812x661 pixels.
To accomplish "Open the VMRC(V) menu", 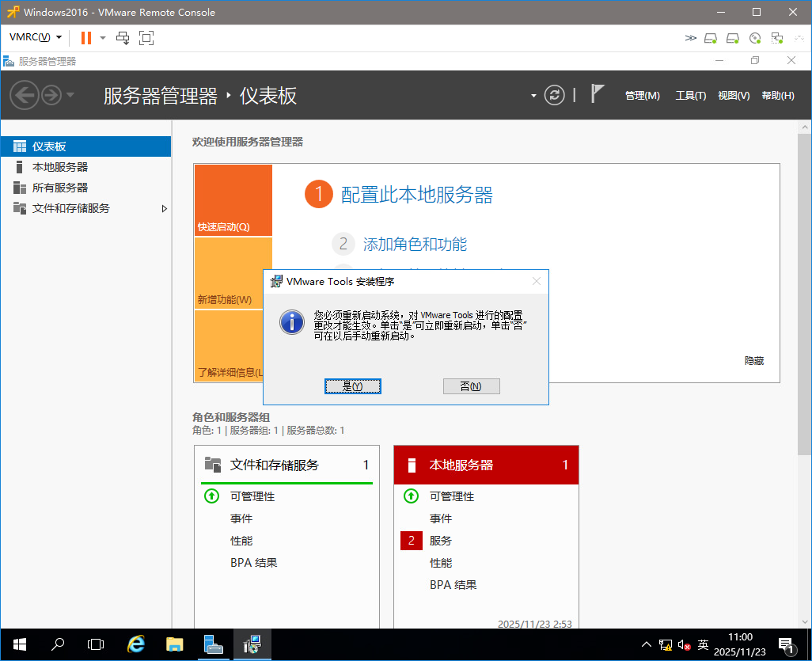I will coord(35,37).
